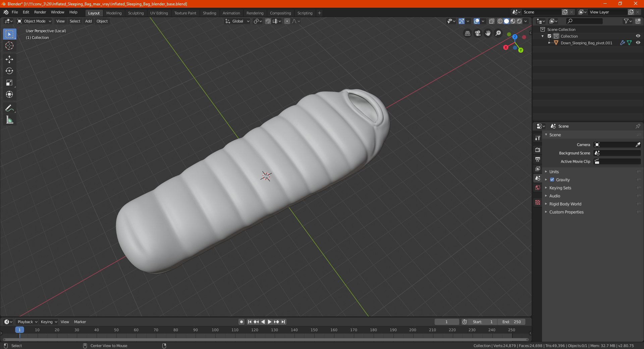Pin the properties editor context
This screenshot has width=644, height=349.
pyautogui.click(x=638, y=126)
